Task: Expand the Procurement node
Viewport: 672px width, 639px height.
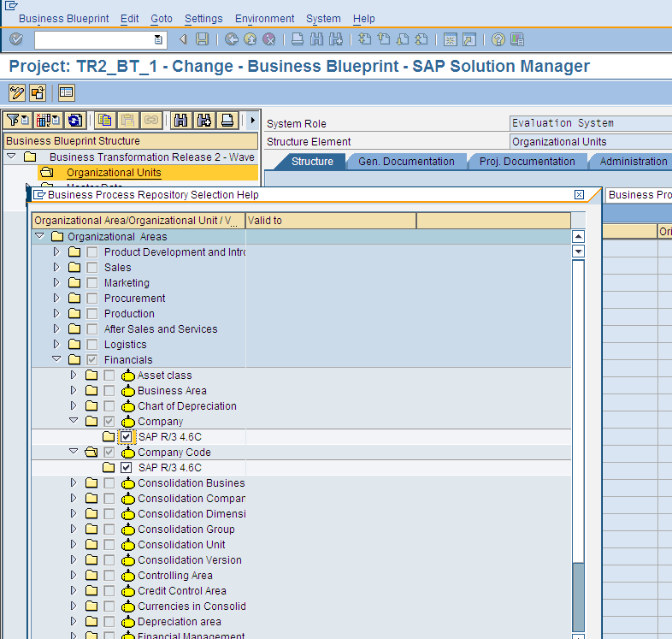Action: (x=56, y=299)
